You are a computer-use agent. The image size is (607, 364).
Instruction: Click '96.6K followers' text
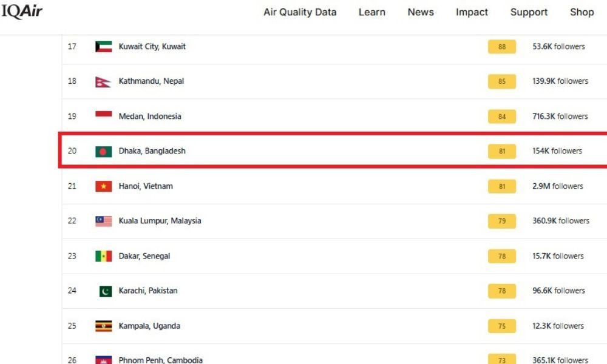(558, 291)
